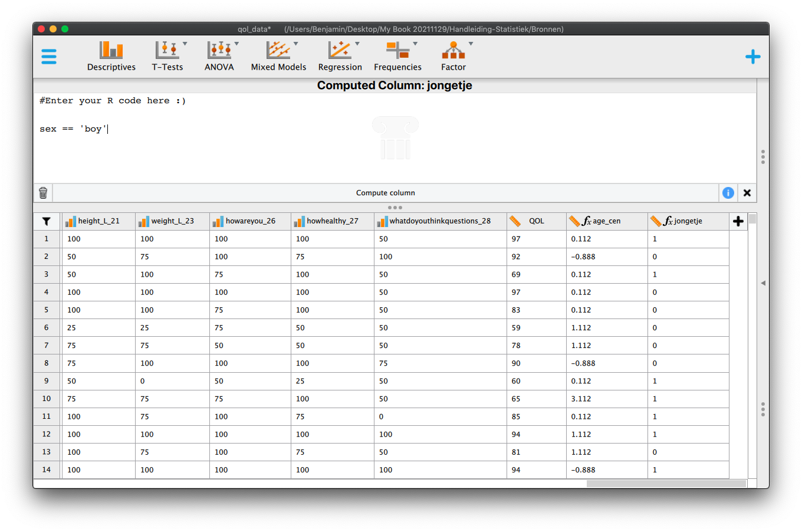Viewport: 802px width, 532px height.
Task: Open the blue plus modules menu
Action: 753,57
